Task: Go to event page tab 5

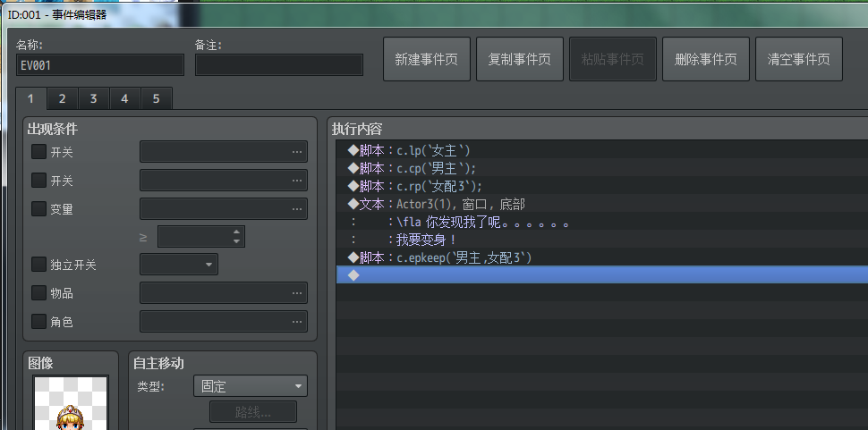Action: pyautogui.click(x=156, y=98)
